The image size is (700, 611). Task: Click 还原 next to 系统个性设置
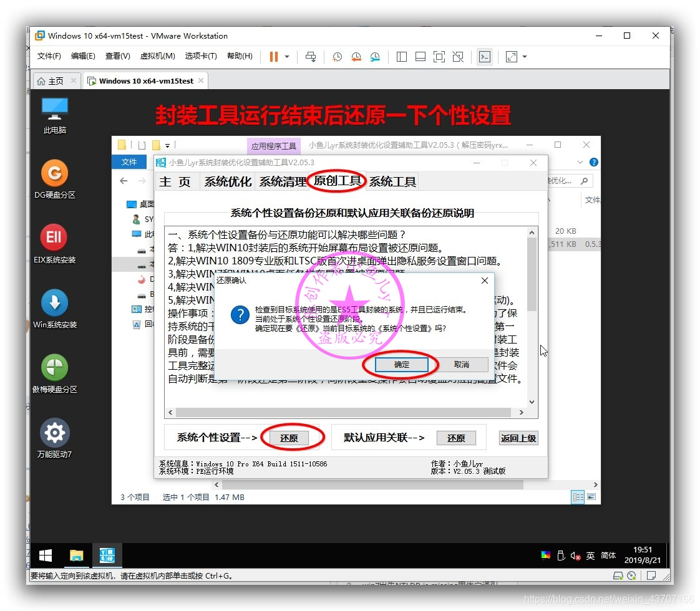coord(289,438)
